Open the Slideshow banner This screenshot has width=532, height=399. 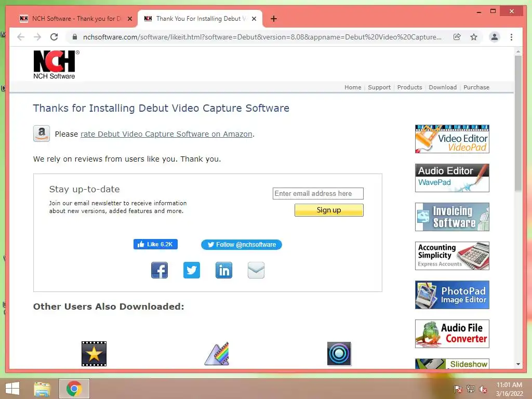point(452,364)
